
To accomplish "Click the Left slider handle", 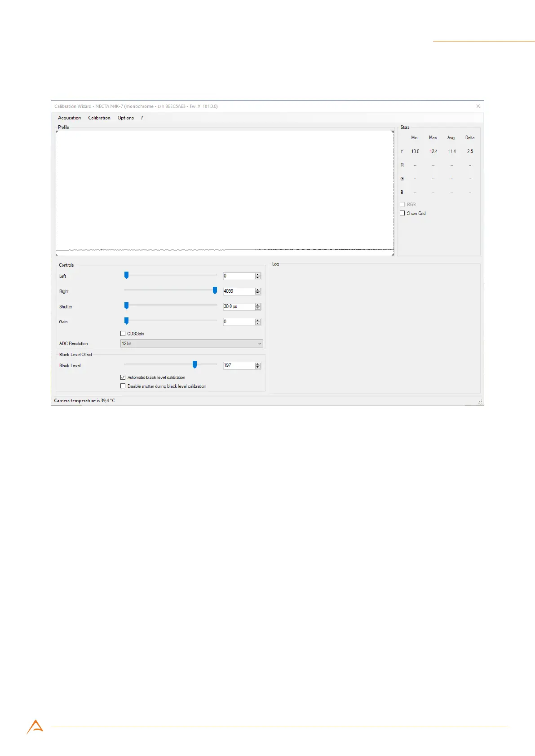I will 127,275.
